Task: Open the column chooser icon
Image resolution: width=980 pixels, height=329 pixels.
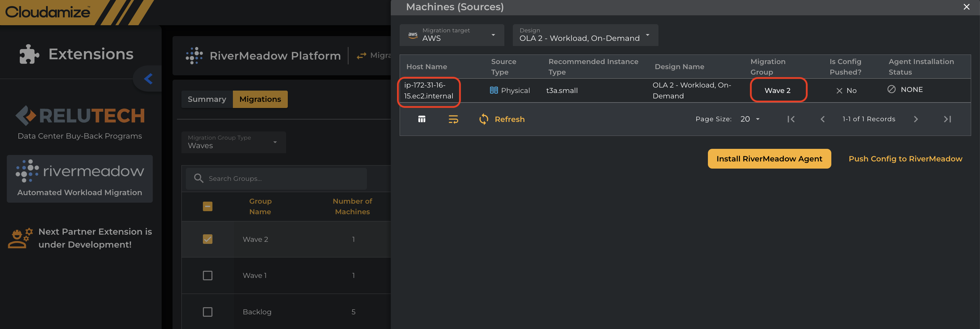Action: 421,119
